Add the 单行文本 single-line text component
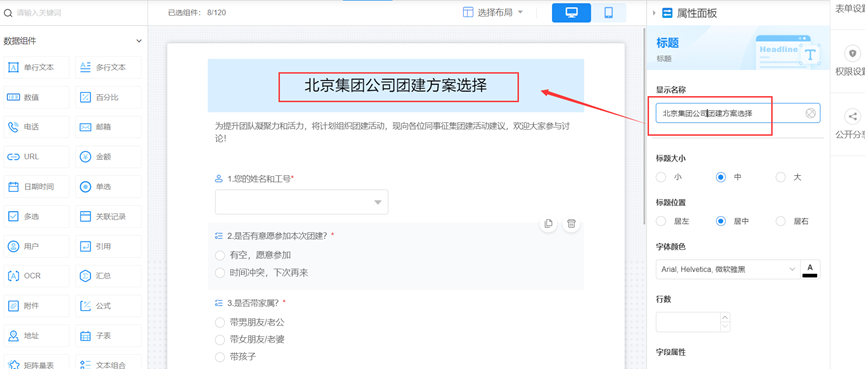The height and width of the screenshot is (369, 865). 36,67
